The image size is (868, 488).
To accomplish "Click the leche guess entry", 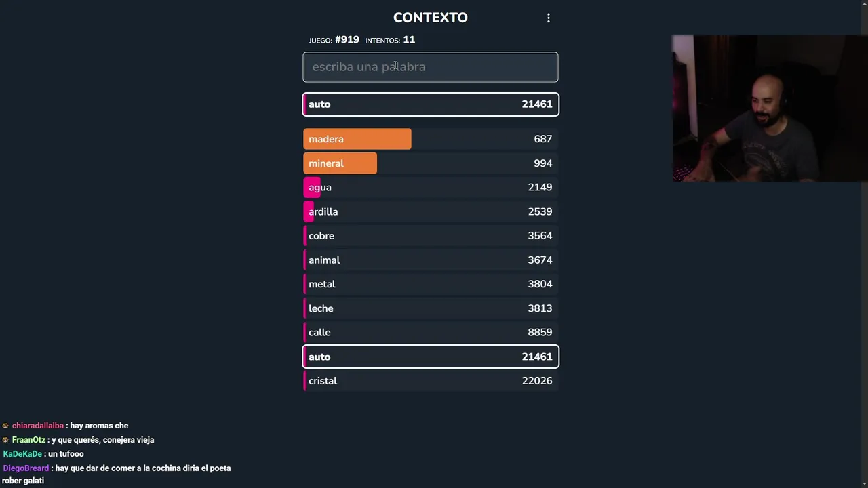I will click(x=430, y=308).
